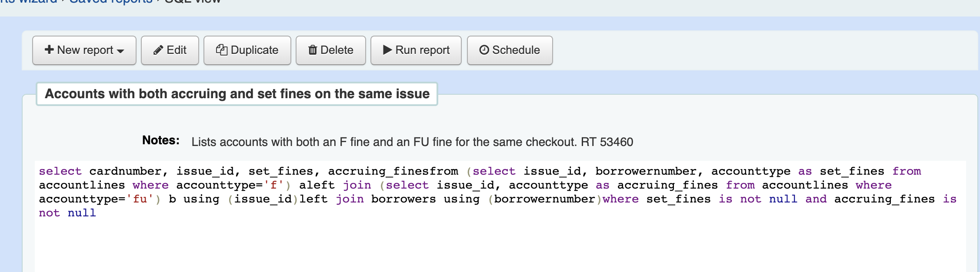
Task: Open the Reports wizard breadcrumb link
Action: 28,2
